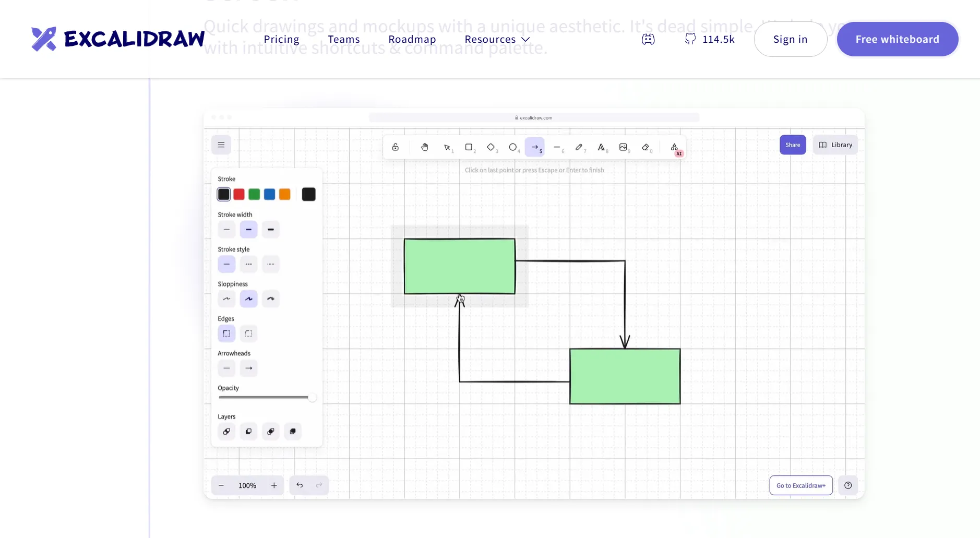Enable round edges option
The width and height of the screenshot is (980, 538).
[x=248, y=333]
